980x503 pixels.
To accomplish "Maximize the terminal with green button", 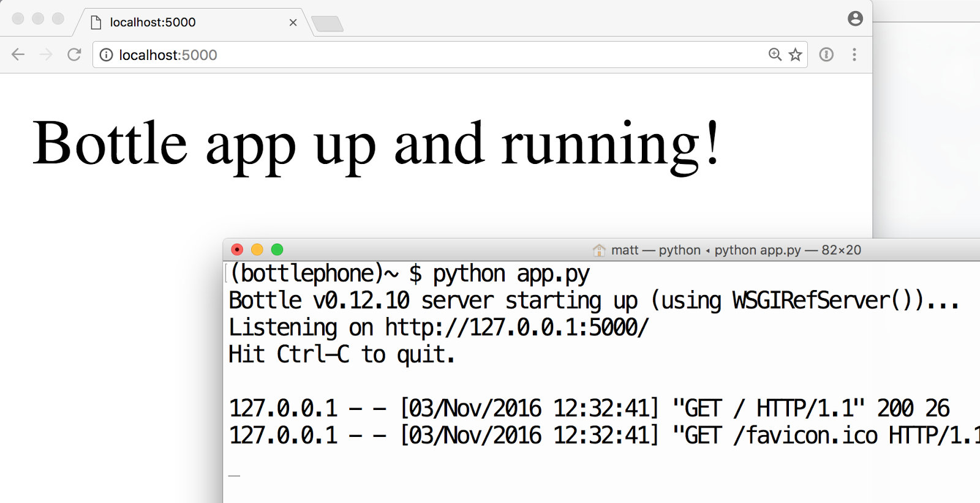I will click(x=277, y=250).
